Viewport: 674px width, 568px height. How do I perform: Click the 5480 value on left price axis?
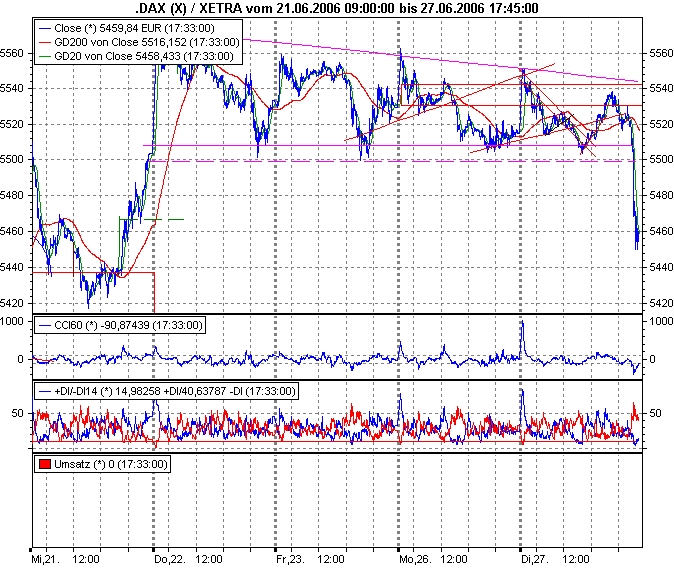pos(12,195)
